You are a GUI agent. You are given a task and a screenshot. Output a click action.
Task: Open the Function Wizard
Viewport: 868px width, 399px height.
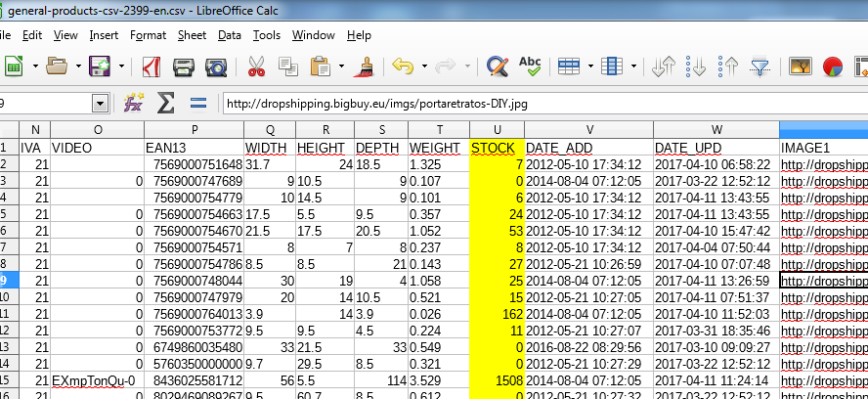(134, 103)
